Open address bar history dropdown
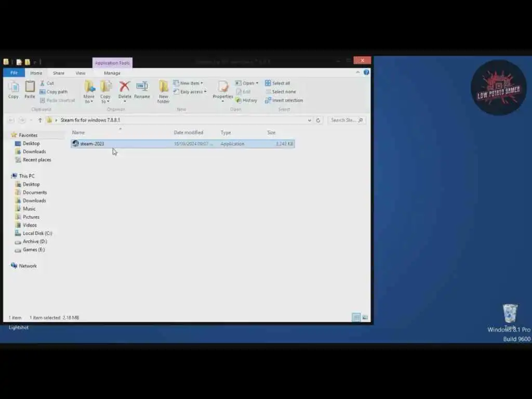The image size is (532, 399). click(310, 120)
